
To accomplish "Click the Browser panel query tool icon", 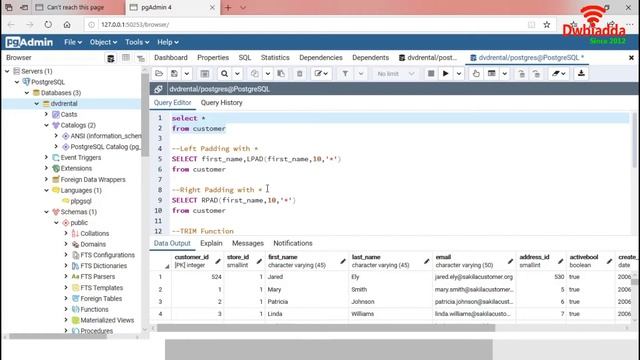I will 111,58.
